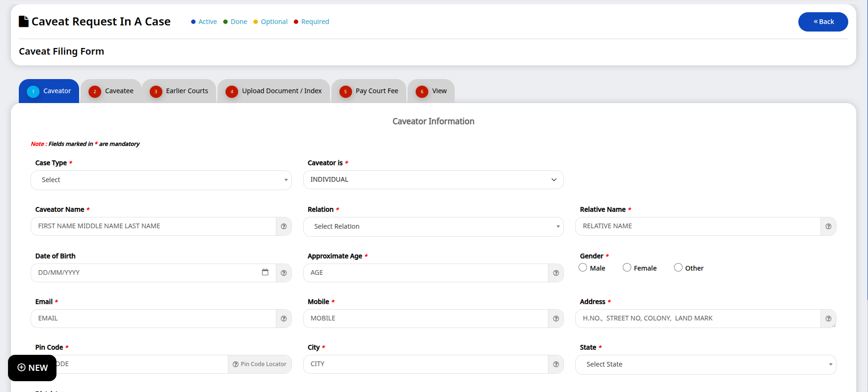Click help icon beside Caveator Name field
The image size is (868, 392).
pos(283,226)
